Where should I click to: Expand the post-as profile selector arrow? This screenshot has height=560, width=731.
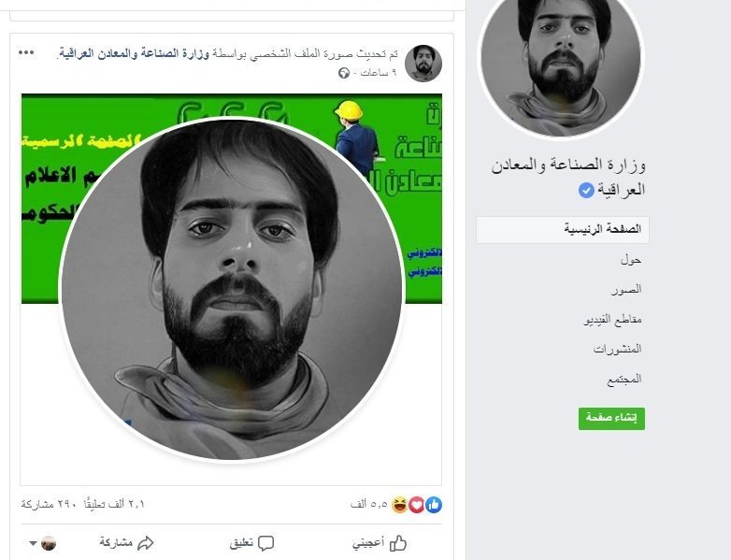coord(33,543)
